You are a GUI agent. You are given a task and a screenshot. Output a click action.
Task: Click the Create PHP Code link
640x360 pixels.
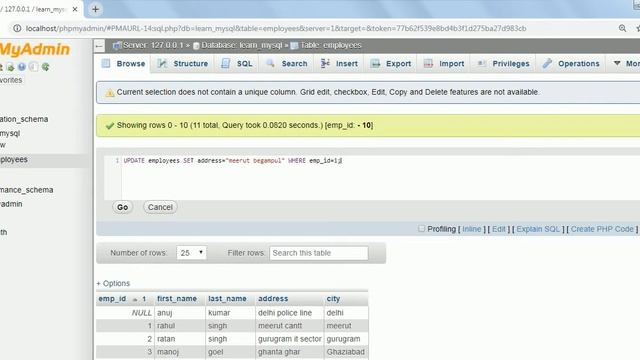602,229
